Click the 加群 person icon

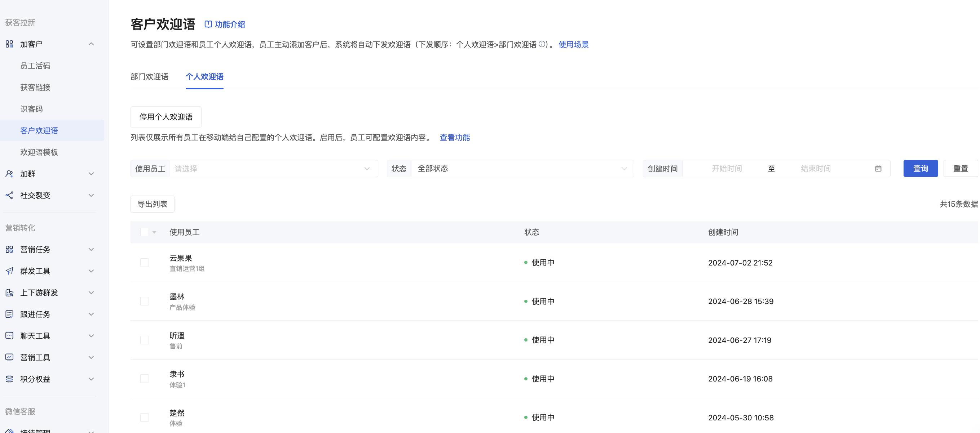click(x=9, y=174)
